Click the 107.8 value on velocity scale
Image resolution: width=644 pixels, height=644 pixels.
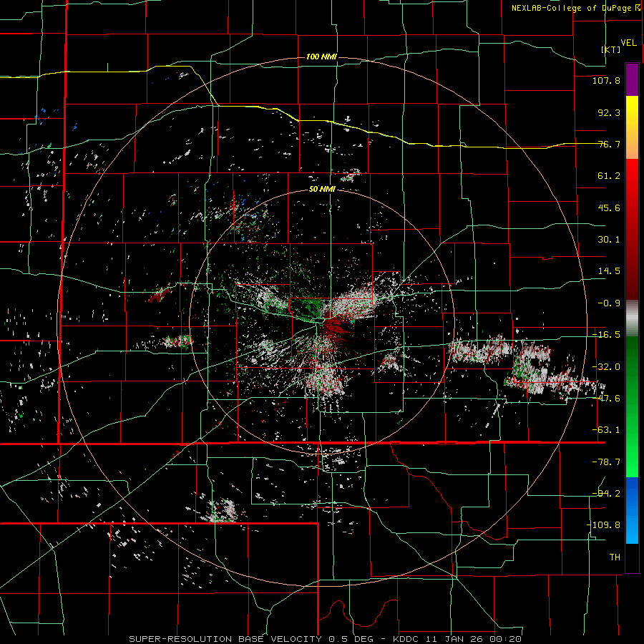(x=606, y=80)
